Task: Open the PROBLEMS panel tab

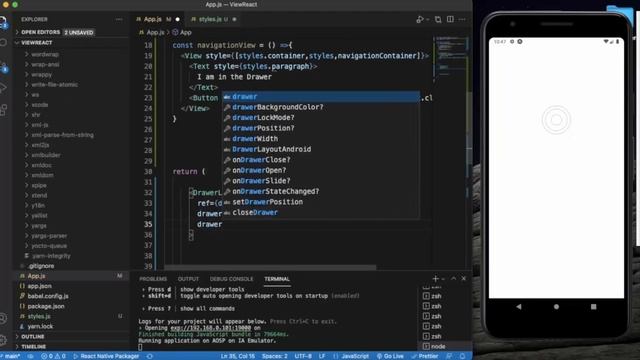Action: pos(153,279)
